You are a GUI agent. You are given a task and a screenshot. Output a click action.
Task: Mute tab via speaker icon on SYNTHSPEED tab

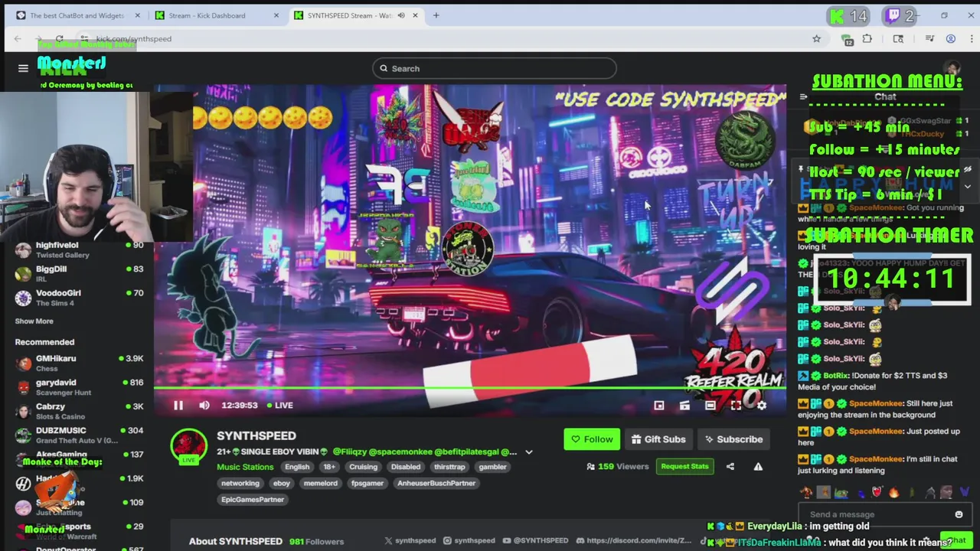click(x=401, y=15)
